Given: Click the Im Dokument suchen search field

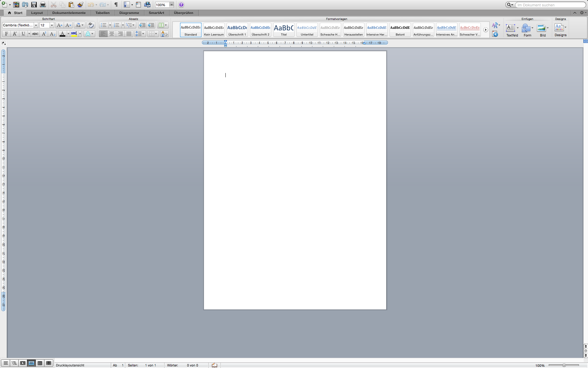Looking at the screenshot, I should click(550, 5).
